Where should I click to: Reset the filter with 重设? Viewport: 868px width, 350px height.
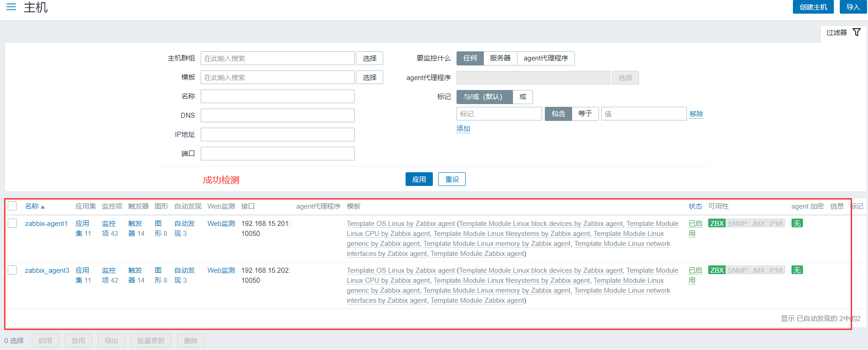[x=452, y=179]
